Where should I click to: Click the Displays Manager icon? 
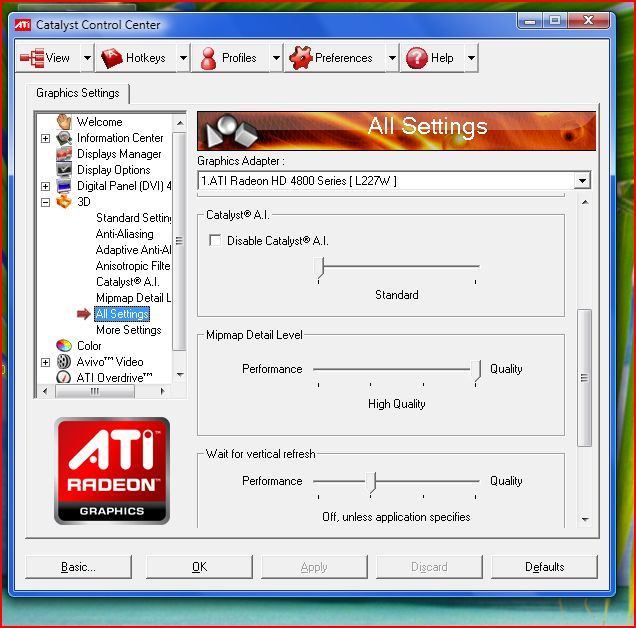pyautogui.click(x=64, y=154)
